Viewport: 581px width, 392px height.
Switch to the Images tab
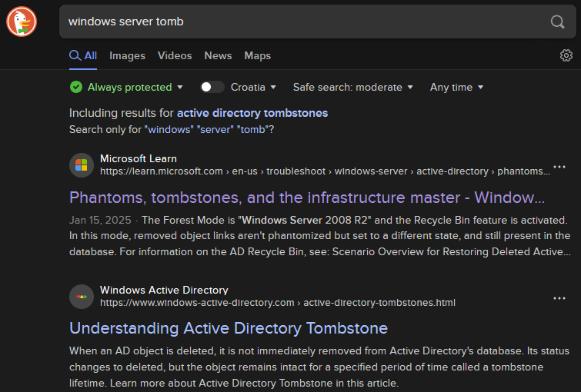point(127,55)
